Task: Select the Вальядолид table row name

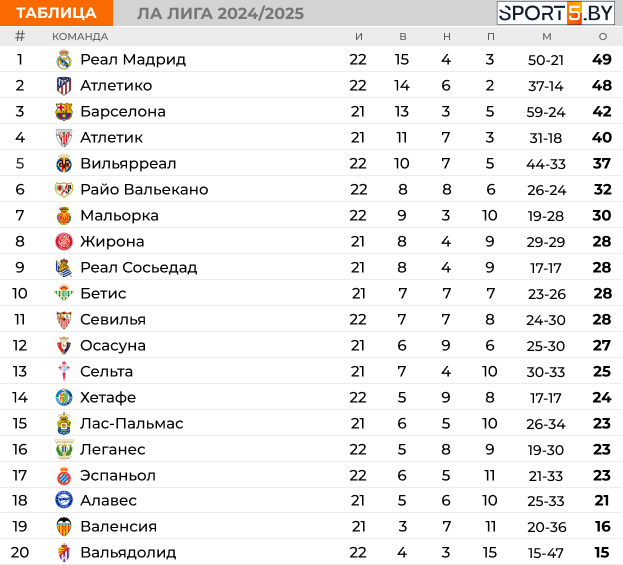Action: click(x=128, y=553)
